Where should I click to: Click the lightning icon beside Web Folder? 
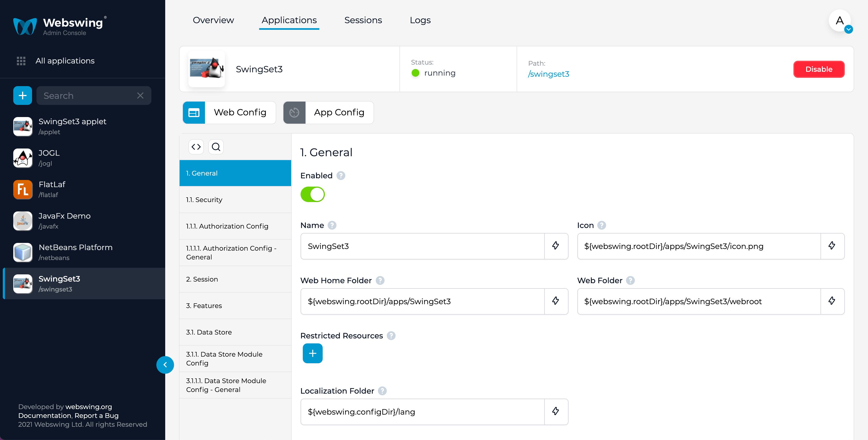pyautogui.click(x=832, y=301)
